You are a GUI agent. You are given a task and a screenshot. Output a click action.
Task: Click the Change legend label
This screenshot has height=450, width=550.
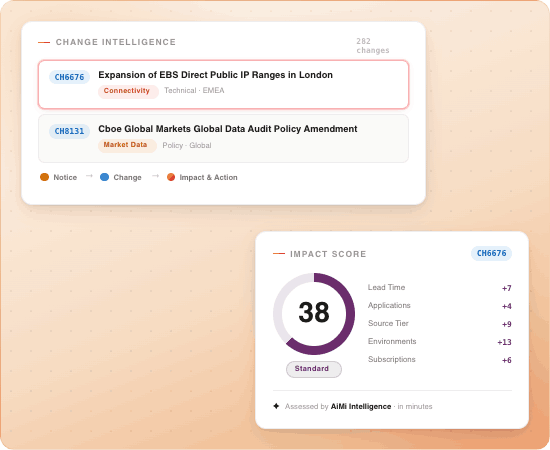tap(127, 177)
